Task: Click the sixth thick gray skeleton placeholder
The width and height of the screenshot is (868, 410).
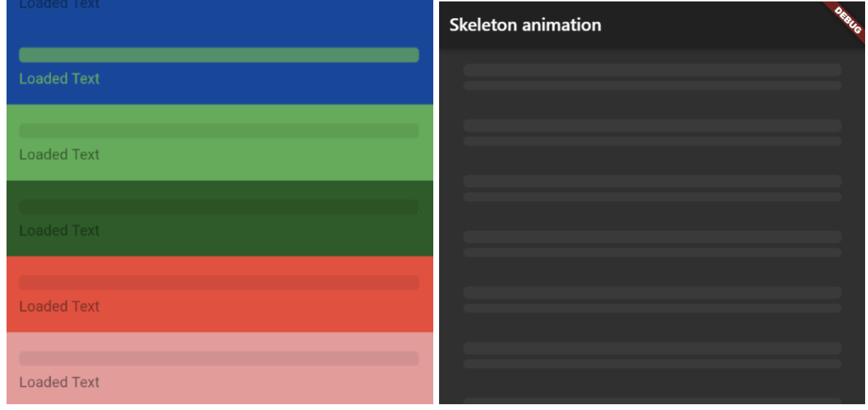Action: pos(652,348)
